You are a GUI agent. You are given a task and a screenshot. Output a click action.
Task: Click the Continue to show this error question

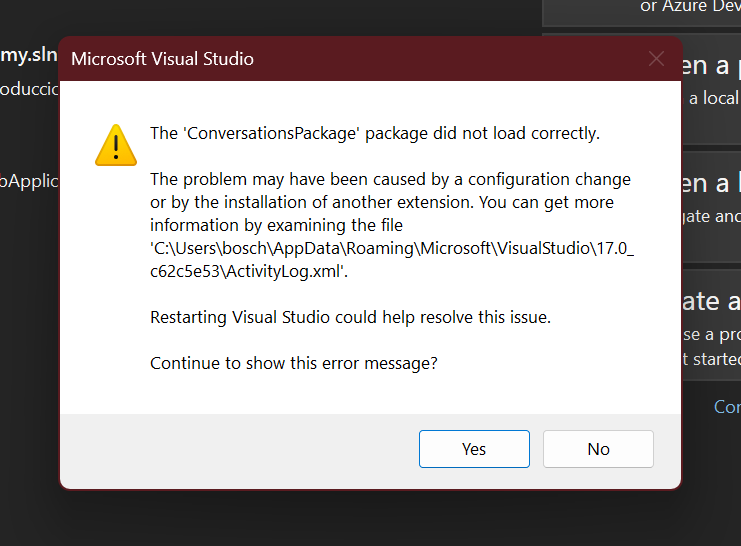coord(293,363)
